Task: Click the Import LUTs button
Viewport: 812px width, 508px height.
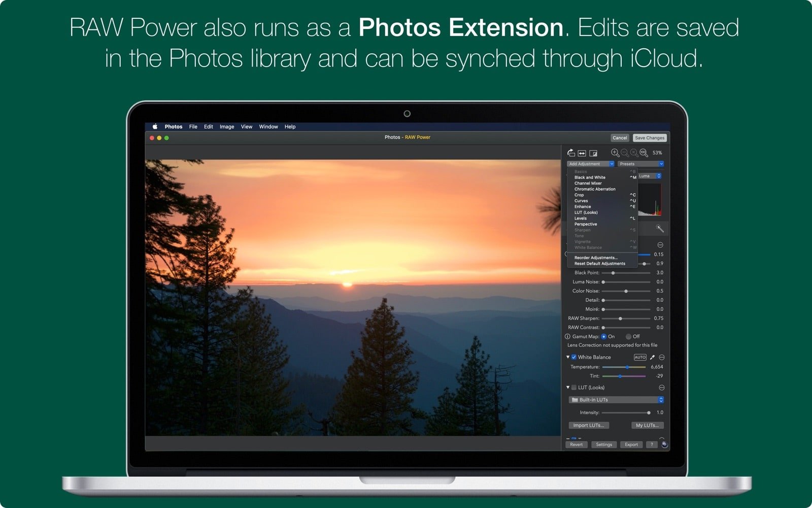Action: click(x=588, y=425)
